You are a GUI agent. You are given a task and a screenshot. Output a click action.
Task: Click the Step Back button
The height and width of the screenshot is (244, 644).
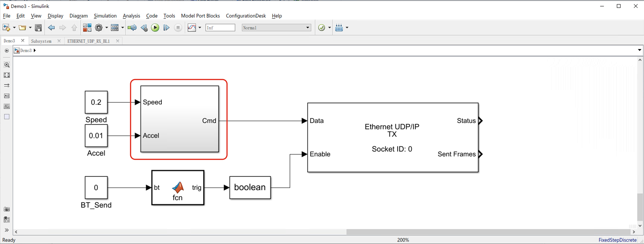(x=144, y=27)
